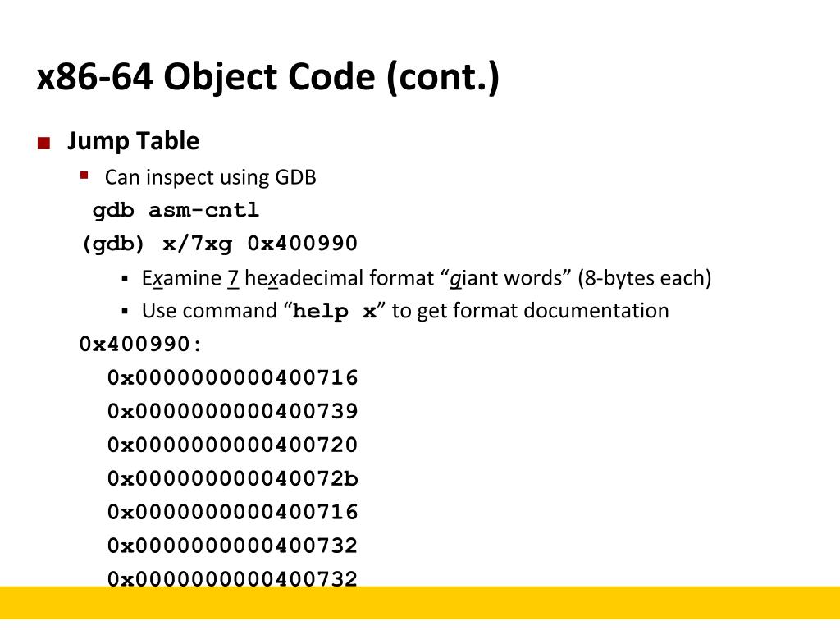Click the bold 'help x' command text

point(335,311)
